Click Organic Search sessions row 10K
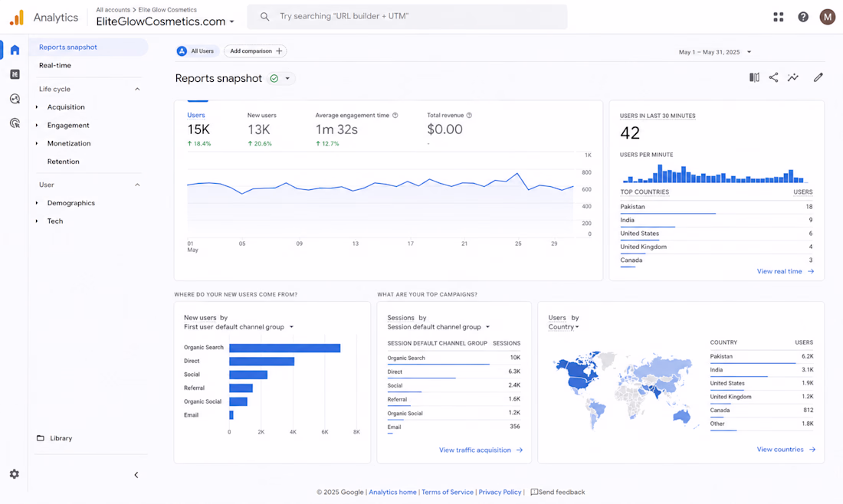This screenshot has width=843, height=504. 454,358
